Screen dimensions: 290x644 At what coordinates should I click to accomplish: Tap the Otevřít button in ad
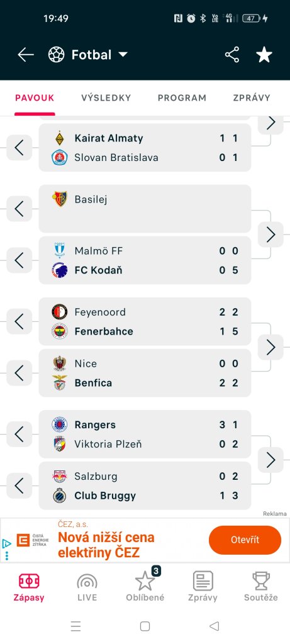pyautogui.click(x=245, y=540)
